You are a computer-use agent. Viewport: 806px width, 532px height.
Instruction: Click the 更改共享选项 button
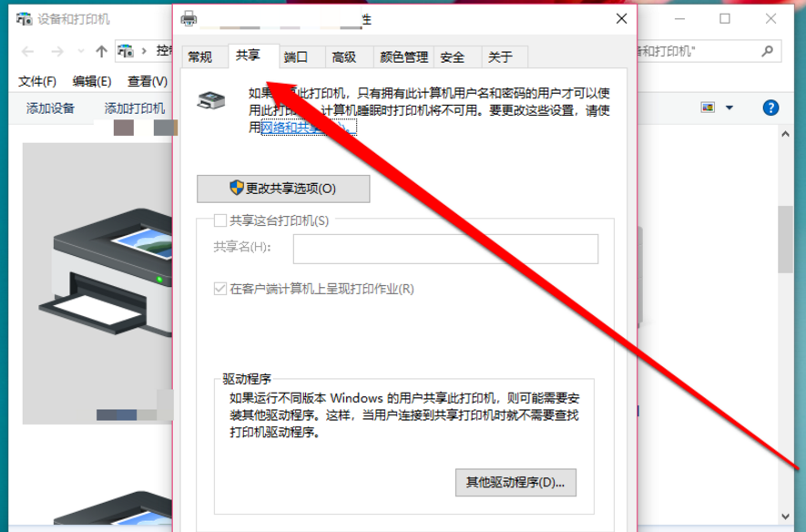click(x=283, y=189)
